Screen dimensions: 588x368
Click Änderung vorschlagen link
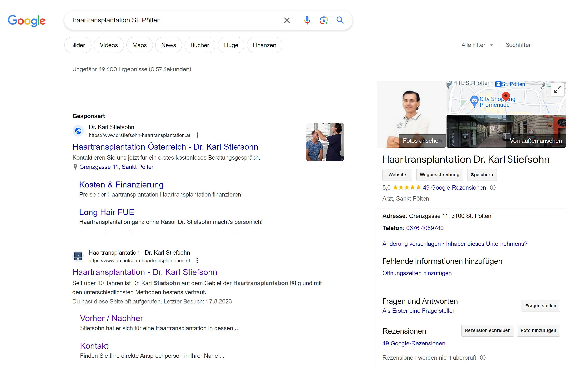tap(411, 244)
